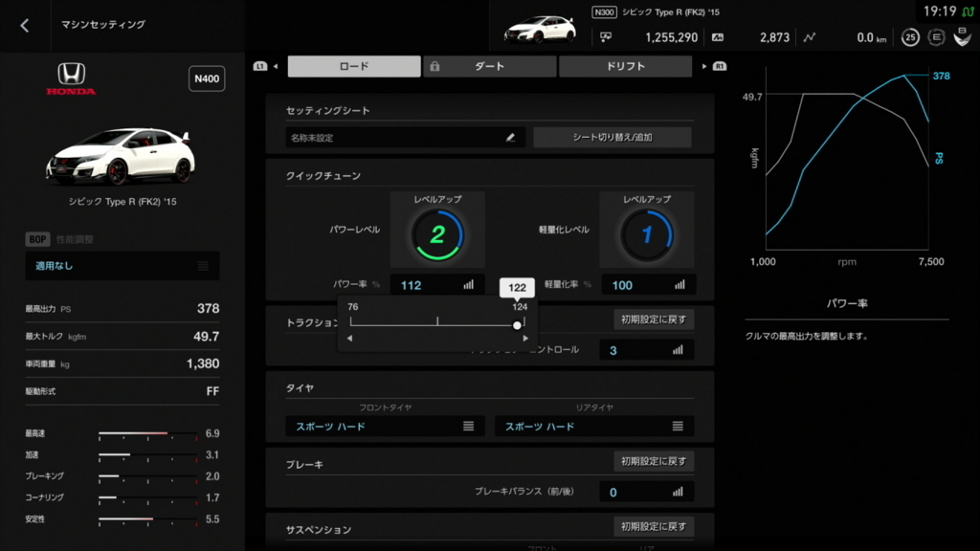Open the rear tire スポーツ ハード dropdown
The width and height of the screenshot is (980, 551).
(x=594, y=426)
